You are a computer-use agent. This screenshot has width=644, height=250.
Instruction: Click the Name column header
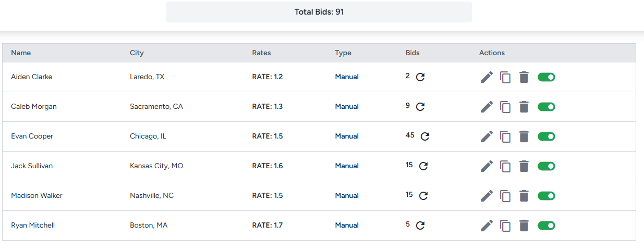point(21,53)
